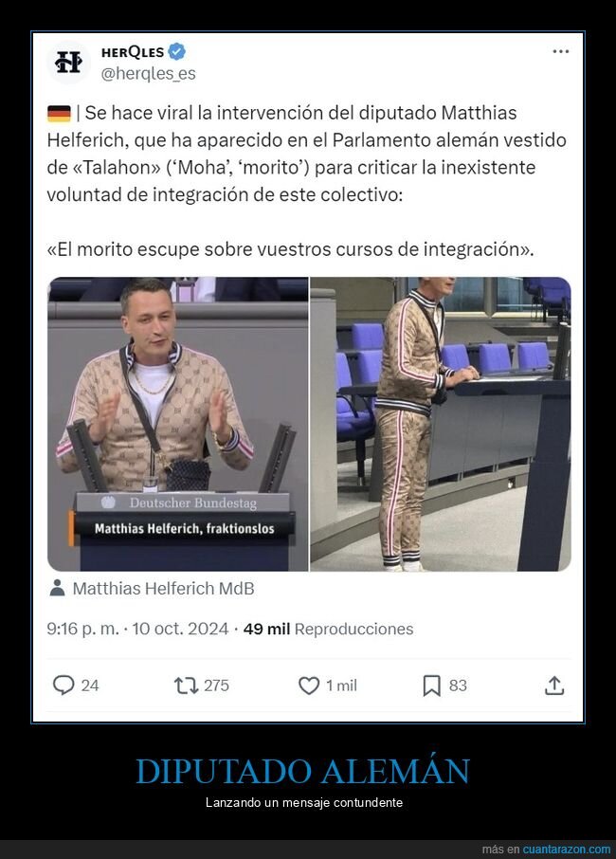Open the cuantarazon.com link
Image resolution: width=616 pixels, height=859 pixels.
[x=566, y=850]
